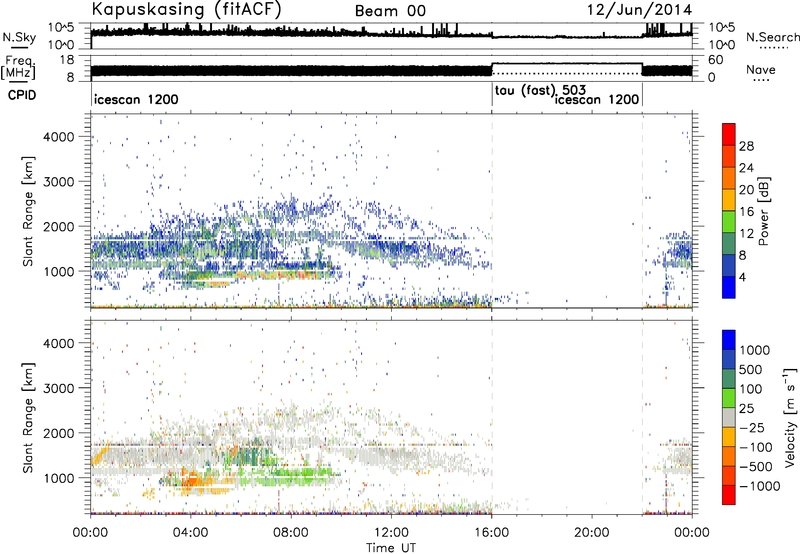Select the 'Freq. [MHz]' label
The image size is (800, 554).
[x=18, y=67]
